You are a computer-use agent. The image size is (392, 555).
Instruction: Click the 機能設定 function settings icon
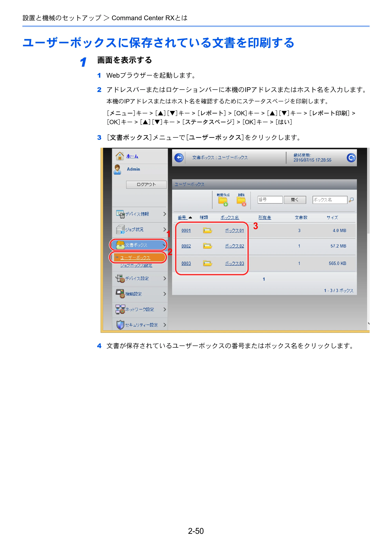coord(120,294)
